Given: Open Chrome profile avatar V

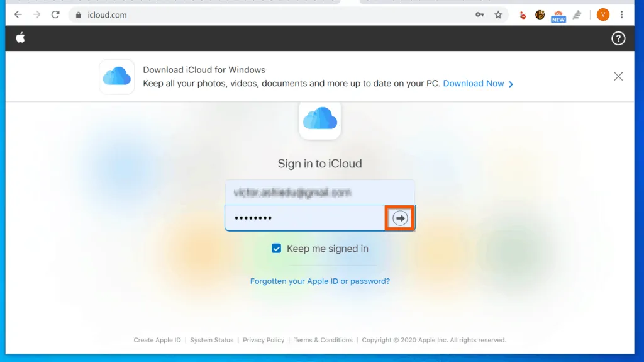Looking at the screenshot, I should 602,15.
